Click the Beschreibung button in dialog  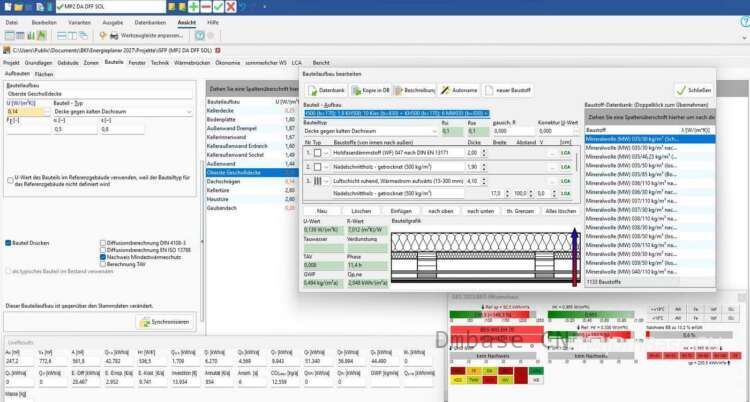(414, 90)
